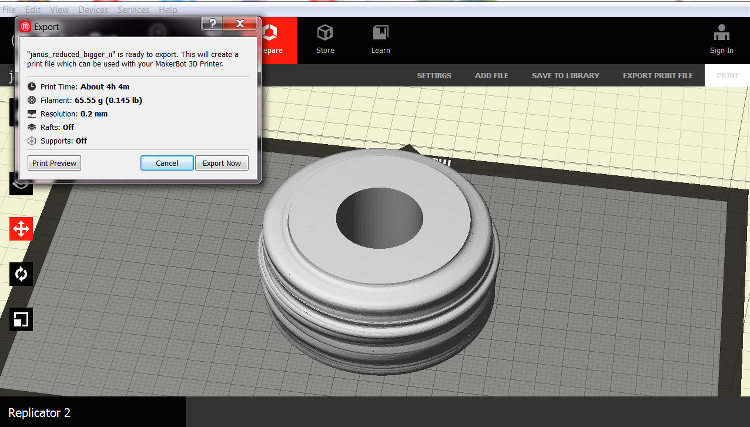Click SAVE TO LIBRARY
Screen dimensions: 750x427
(x=565, y=76)
